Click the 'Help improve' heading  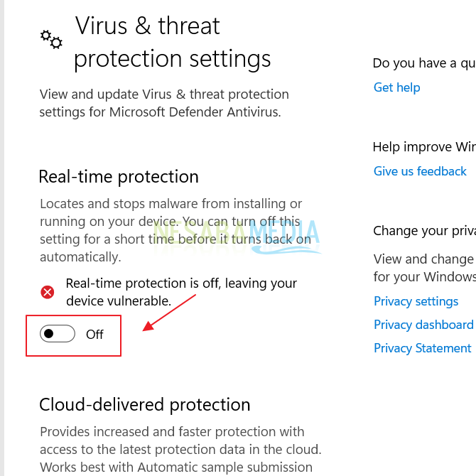(x=423, y=147)
